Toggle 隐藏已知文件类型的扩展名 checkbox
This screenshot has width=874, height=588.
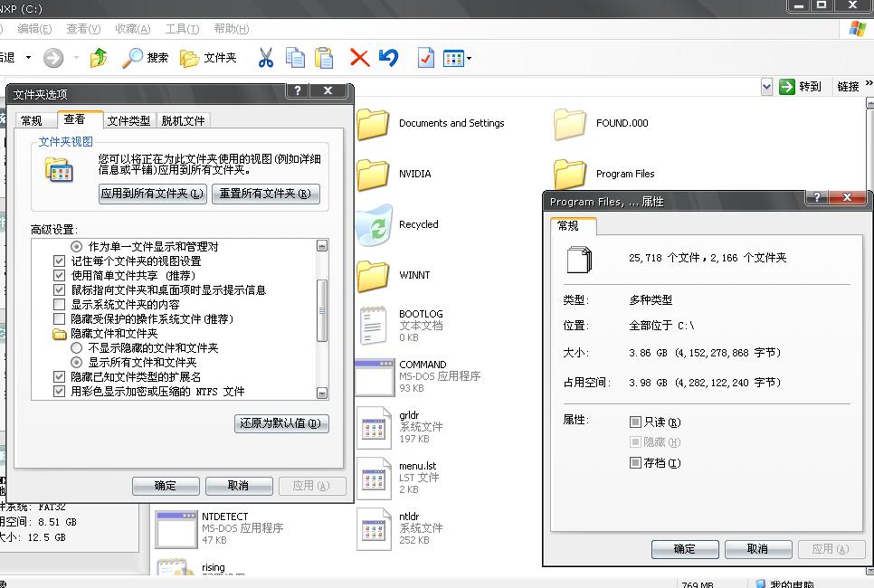point(60,376)
